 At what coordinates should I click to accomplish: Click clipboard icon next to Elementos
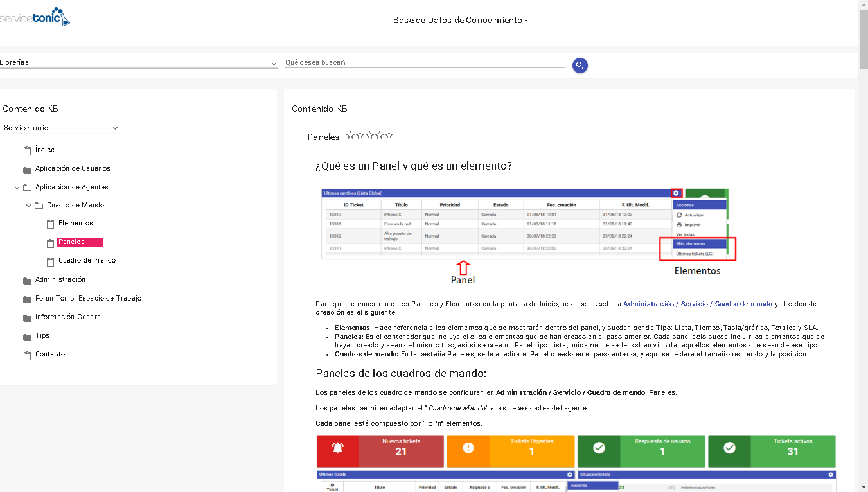pos(50,225)
